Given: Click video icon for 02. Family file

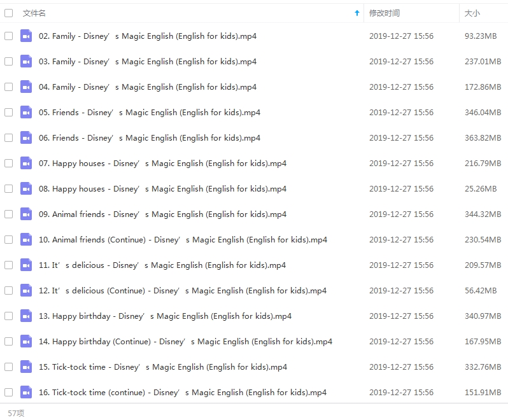Looking at the screenshot, I should click(26, 36).
